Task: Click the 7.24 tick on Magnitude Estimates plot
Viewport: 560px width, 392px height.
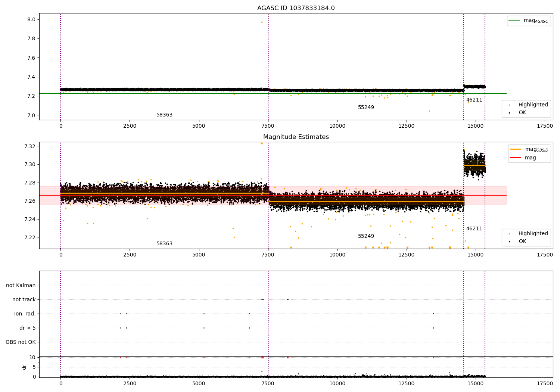Action: click(x=29, y=219)
